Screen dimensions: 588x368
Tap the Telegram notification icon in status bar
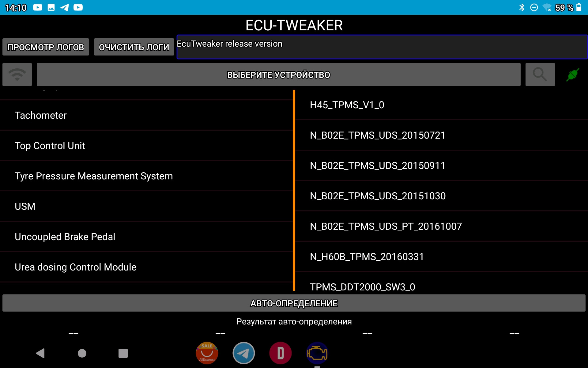65,7
